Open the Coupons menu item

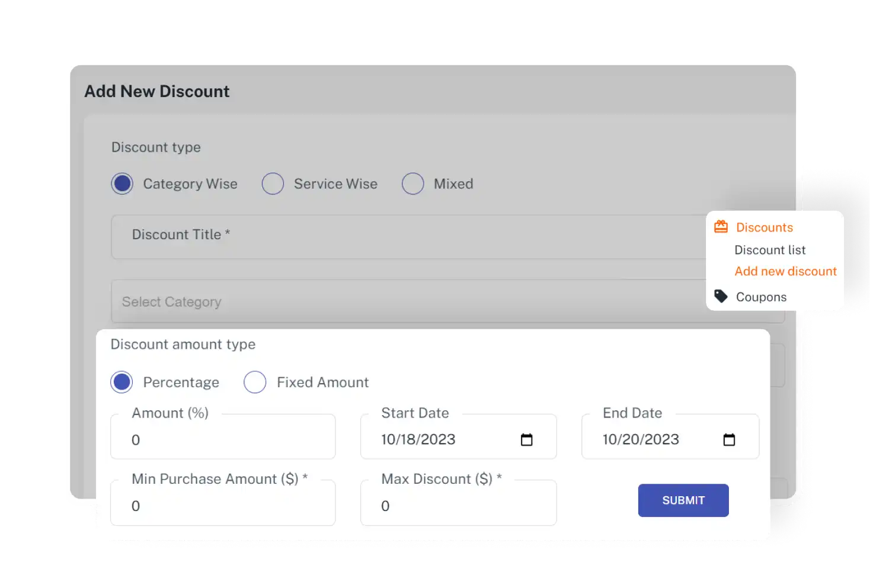point(761,297)
